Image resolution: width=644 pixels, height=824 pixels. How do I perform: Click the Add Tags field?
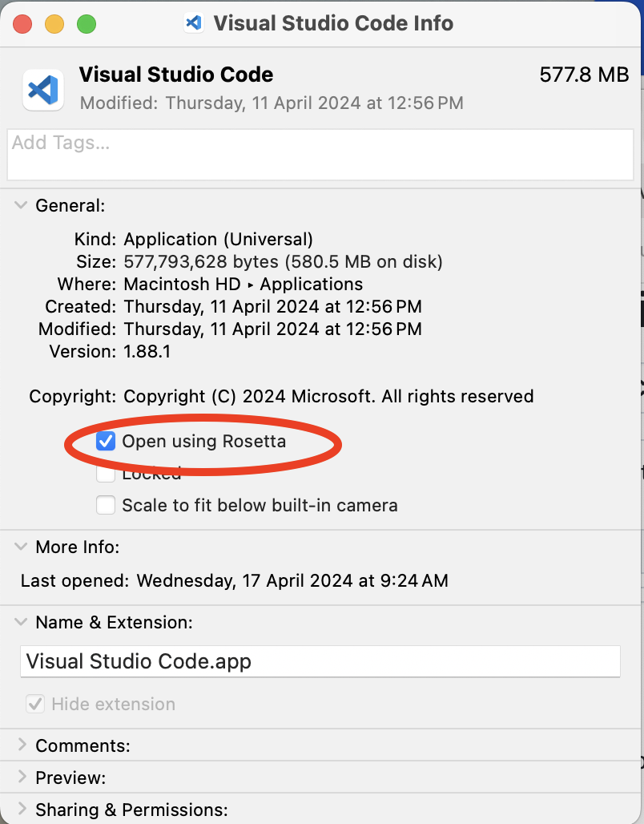click(320, 156)
